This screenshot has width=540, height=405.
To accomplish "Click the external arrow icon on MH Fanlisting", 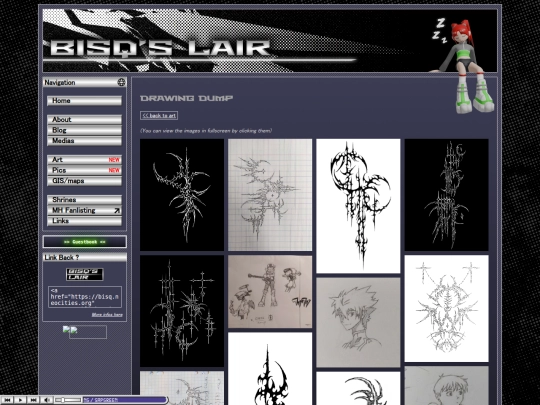I will 117,210.
